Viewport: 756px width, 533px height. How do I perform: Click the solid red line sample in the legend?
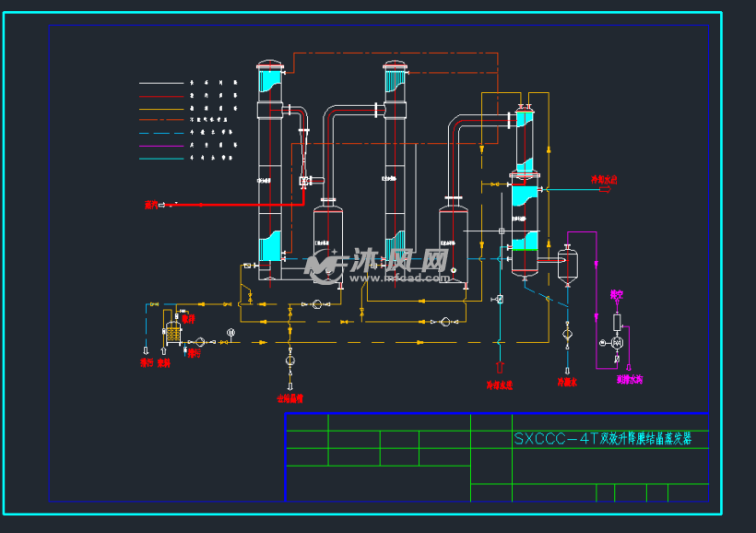click(x=161, y=95)
